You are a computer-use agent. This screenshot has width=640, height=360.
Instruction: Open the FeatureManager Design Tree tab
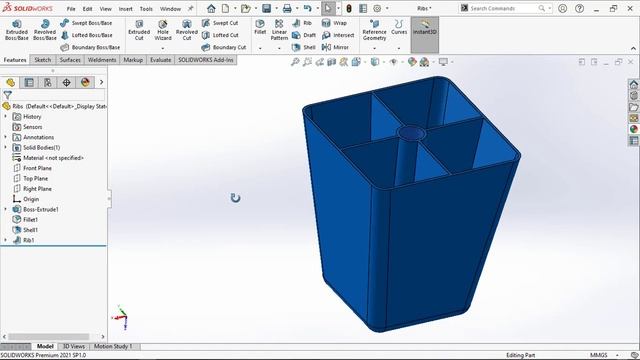tap(11, 82)
